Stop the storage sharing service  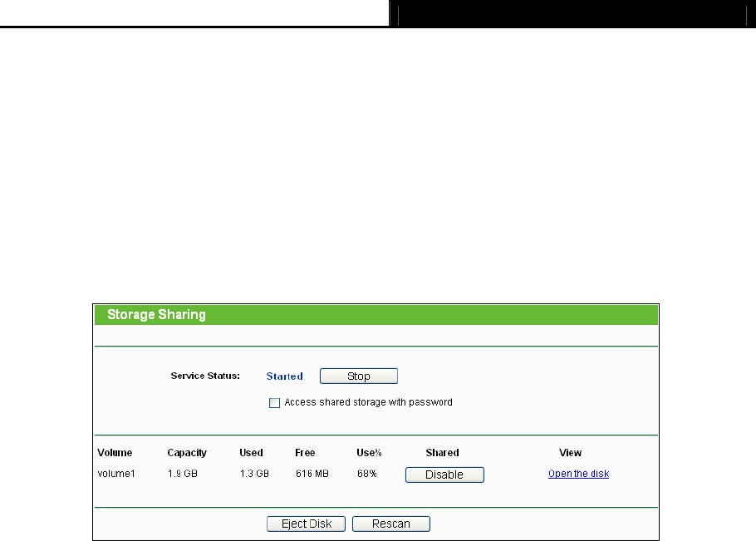click(x=359, y=376)
